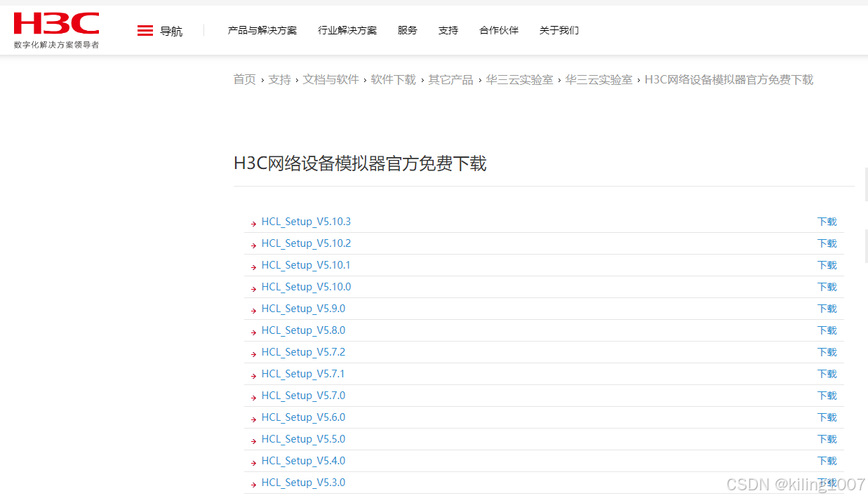Click 下载 for HCL_Setup_V5.7.0
This screenshot has width=868, height=498.
(827, 396)
